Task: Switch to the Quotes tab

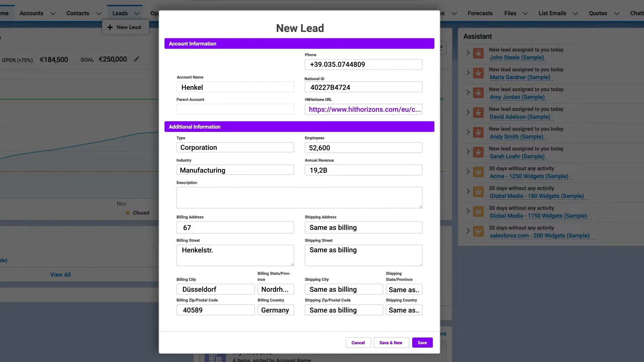Action: click(598, 13)
